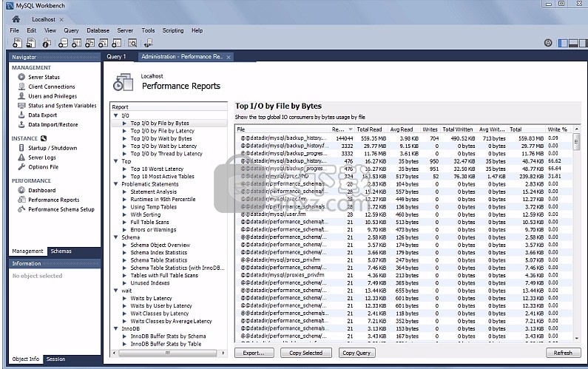Select Schema Index Statistics report
Image resolution: width=588 pixels, height=369 pixels.
158,252
